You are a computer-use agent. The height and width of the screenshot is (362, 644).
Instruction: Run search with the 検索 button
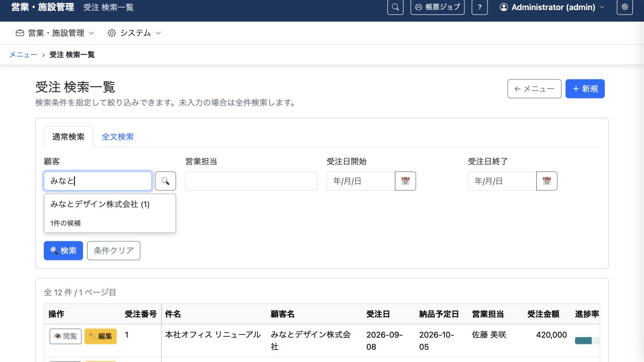pyautogui.click(x=63, y=250)
